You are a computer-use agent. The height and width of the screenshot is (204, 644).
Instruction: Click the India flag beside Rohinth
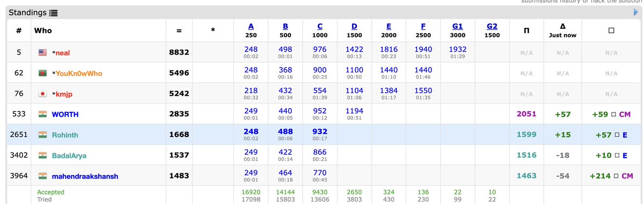pos(43,135)
